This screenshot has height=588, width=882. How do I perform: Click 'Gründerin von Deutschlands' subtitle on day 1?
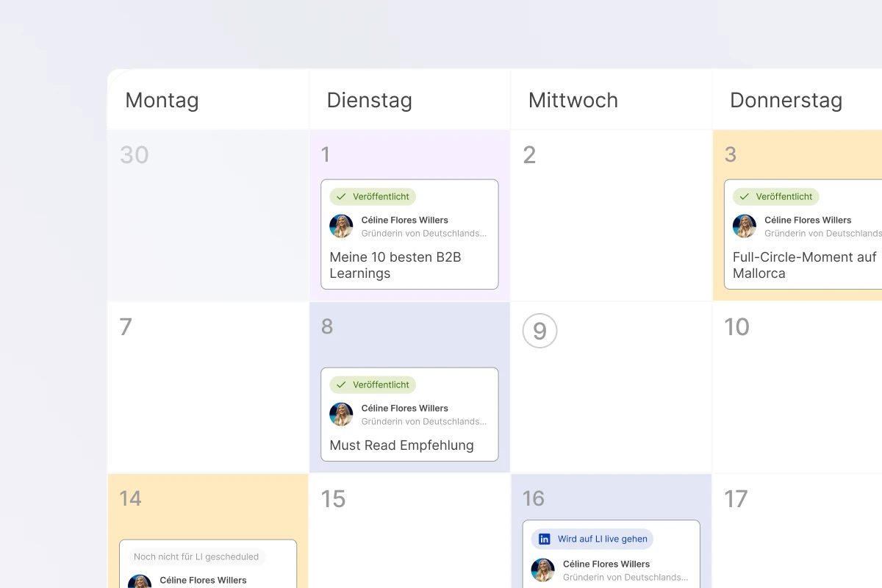(x=424, y=234)
